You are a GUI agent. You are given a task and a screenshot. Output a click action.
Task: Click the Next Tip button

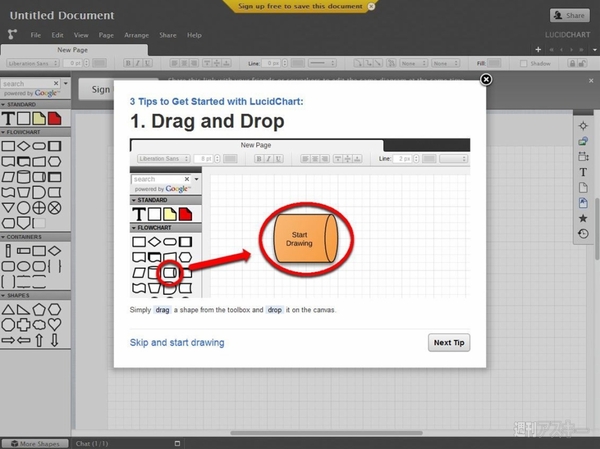(x=449, y=343)
